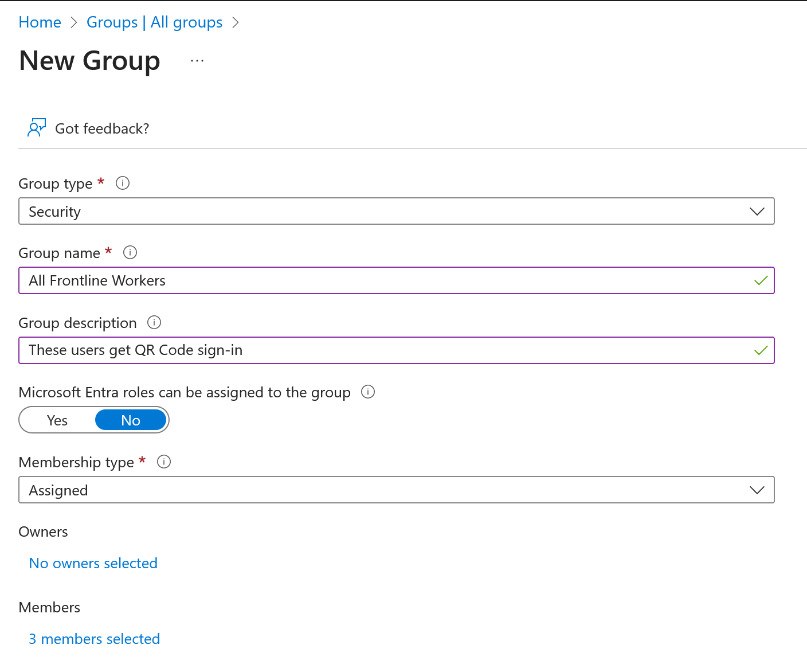Viewport: 807px width, 672px height.
Task: Click green checkmark in Group name field
Action: coord(761,280)
